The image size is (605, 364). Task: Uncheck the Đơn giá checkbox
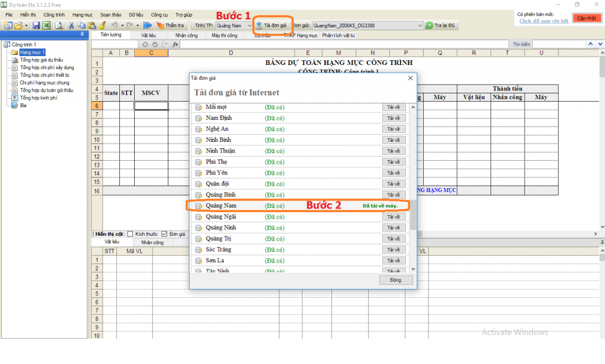tap(164, 234)
